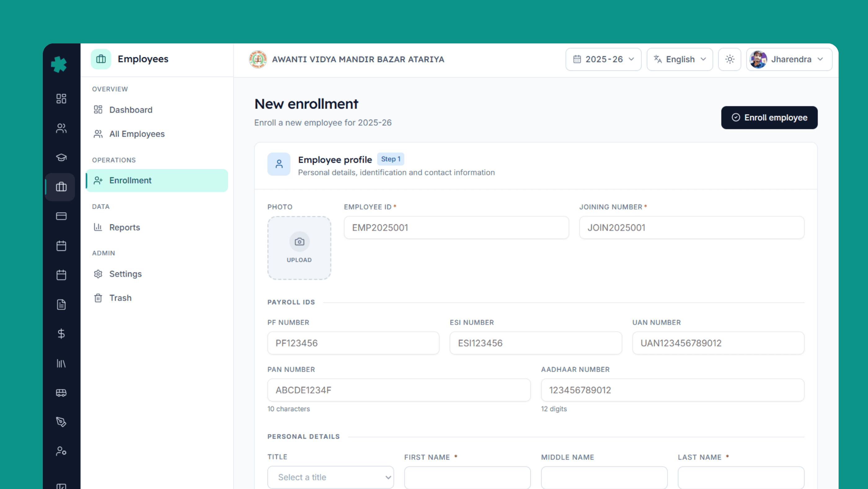Click the Settings gear icon

[98, 274]
